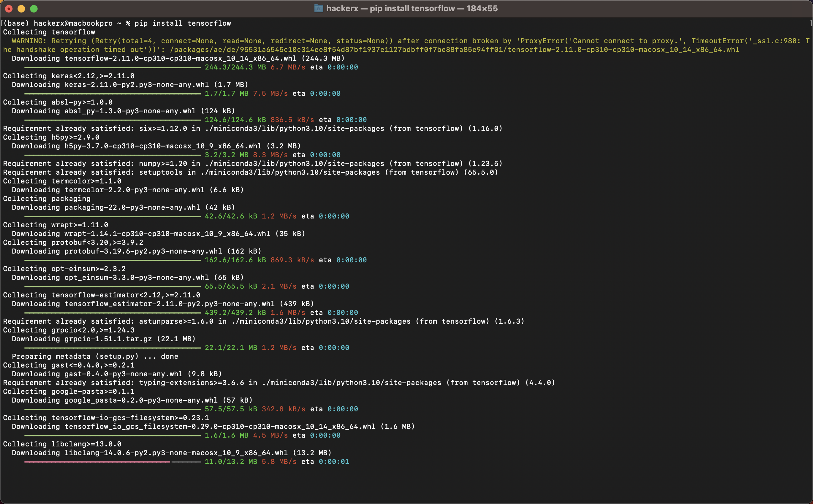The height and width of the screenshot is (504, 813).
Task: Minimize the terminal with the yellow button
Action: [21, 9]
